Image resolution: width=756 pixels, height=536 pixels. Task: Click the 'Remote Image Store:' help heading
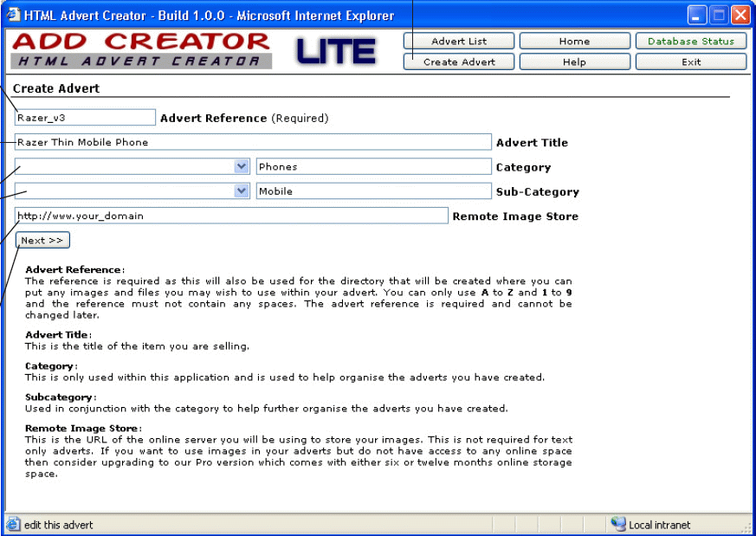[x=83, y=428]
